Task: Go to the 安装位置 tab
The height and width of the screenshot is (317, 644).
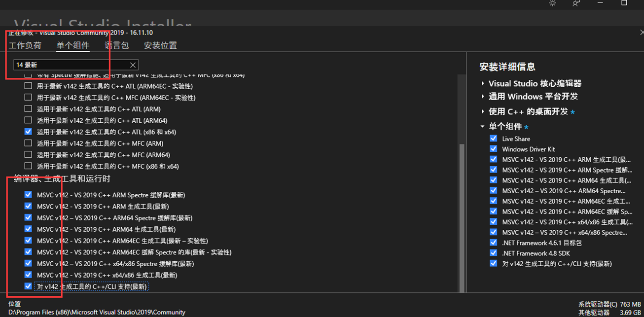Action: point(160,45)
